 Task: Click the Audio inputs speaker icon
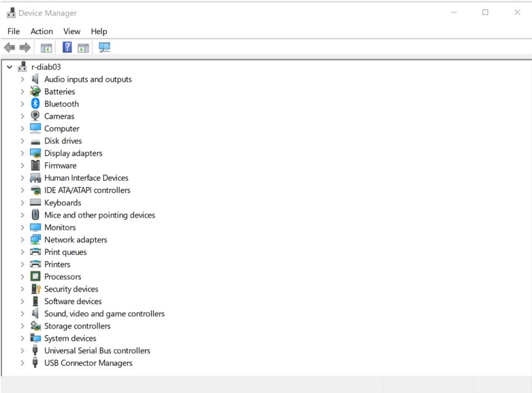(x=35, y=79)
